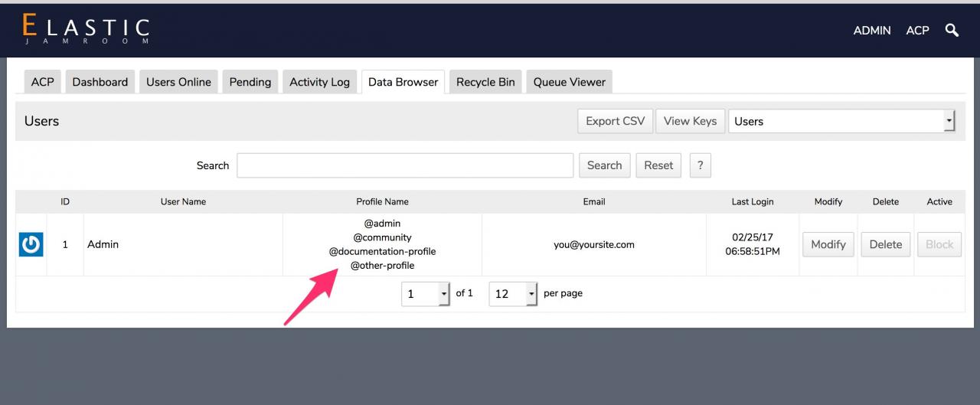Click inside the Search text field
This screenshot has height=405, width=980.
(404, 165)
